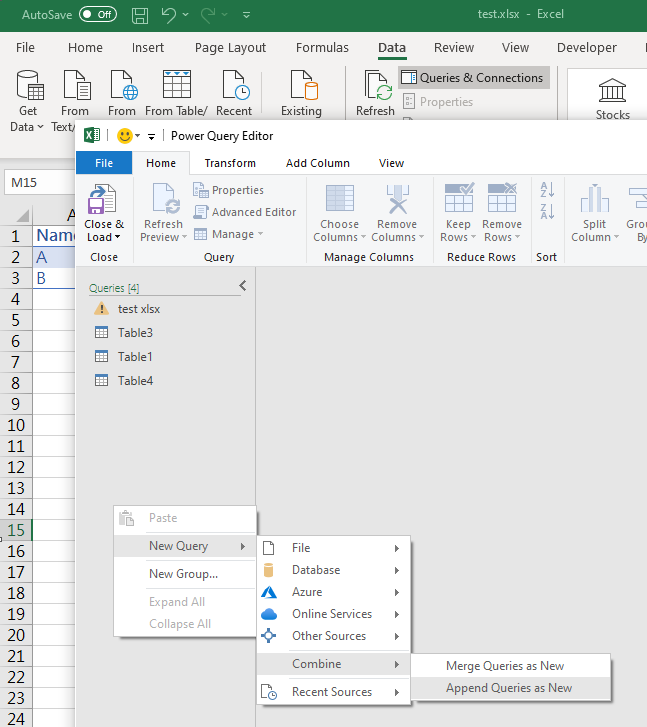The width and height of the screenshot is (647, 727).
Task: Open the feedback dropdown arrow beside smiley
Action: coord(137,136)
